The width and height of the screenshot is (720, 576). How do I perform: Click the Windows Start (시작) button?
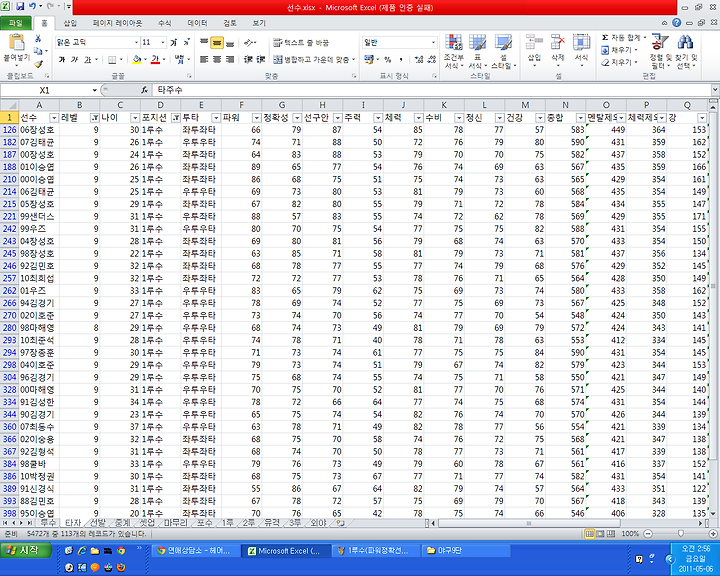(x=25, y=550)
